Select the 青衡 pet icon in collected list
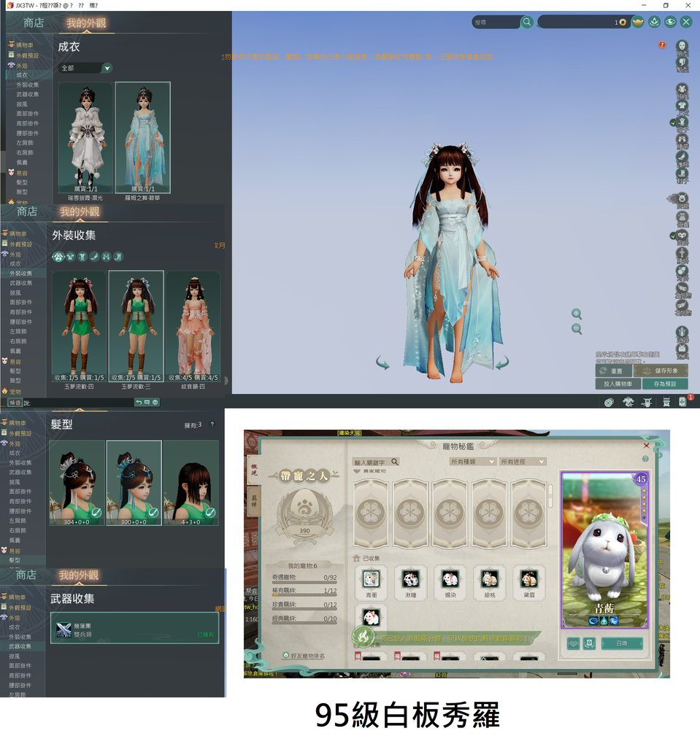 coord(371,578)
